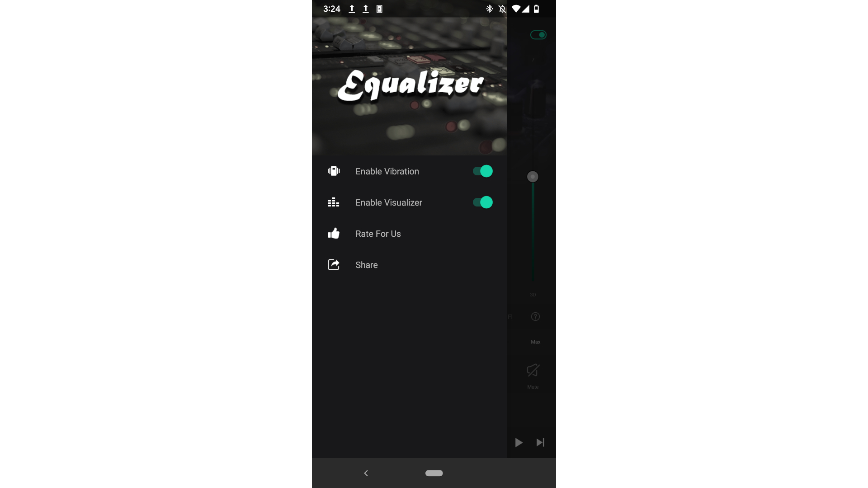Click the Max volume label
This screenshot has height=488, width=868.
tap(535, 342)
